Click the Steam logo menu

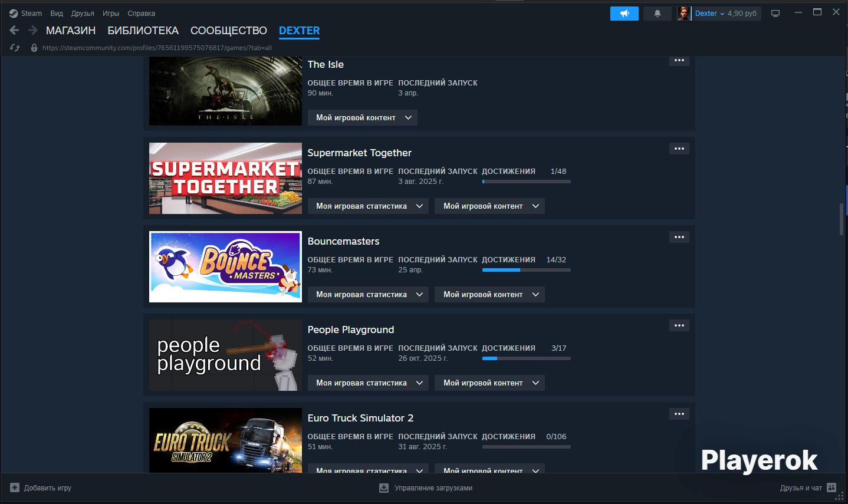(25, 13)
